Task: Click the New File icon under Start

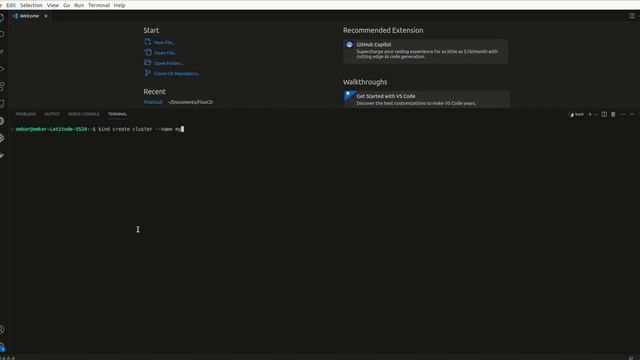Action: click(x=148, y=42)
